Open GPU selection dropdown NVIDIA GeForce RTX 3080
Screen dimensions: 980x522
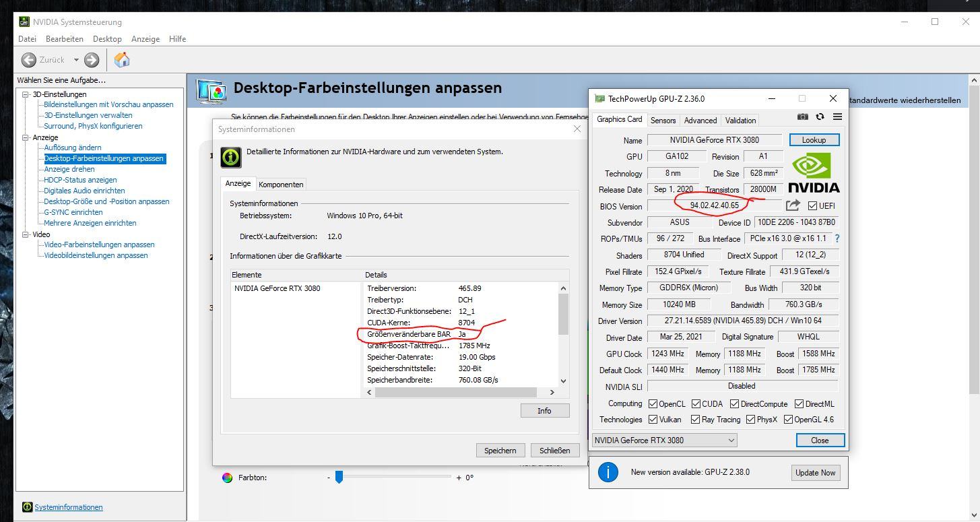664,441
